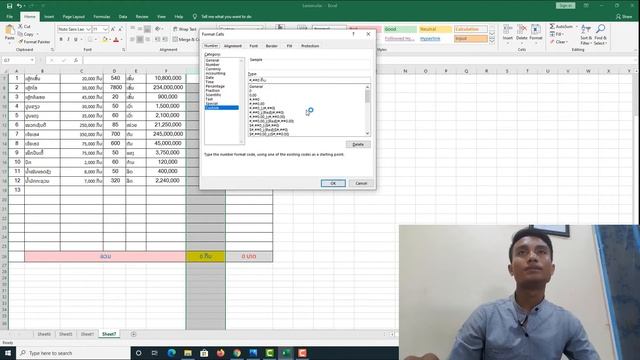Switch to the Formulas ribbon tab
This screenshot has width=640, height=360.
(x=102, y=17)
